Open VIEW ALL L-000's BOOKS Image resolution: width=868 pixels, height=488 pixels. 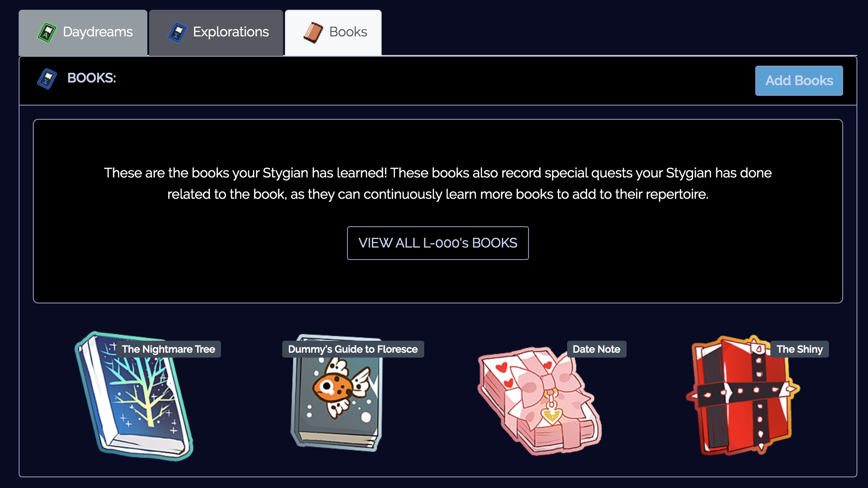pyautogui.click(x=438, y=243)
